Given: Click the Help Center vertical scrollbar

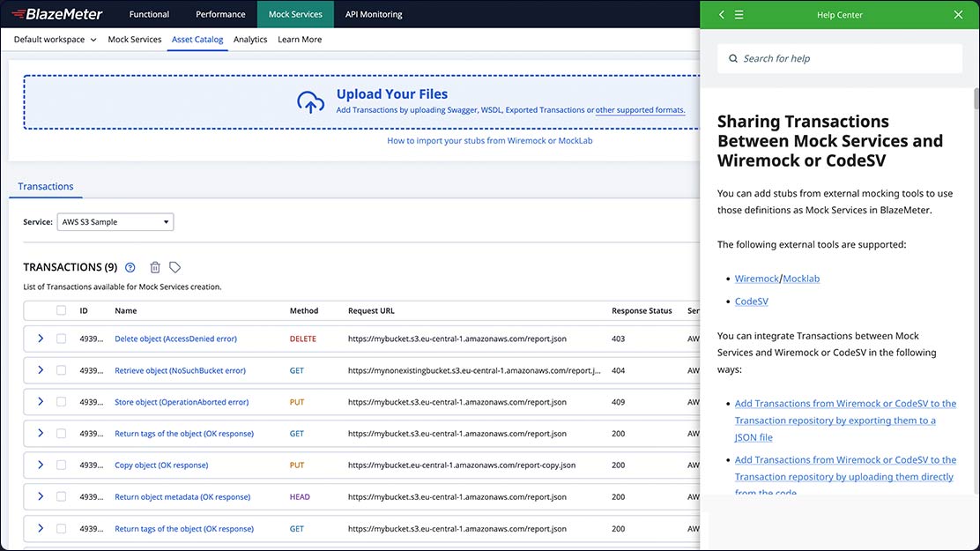Looking at the screenshot, I should (x=976, y=99).
